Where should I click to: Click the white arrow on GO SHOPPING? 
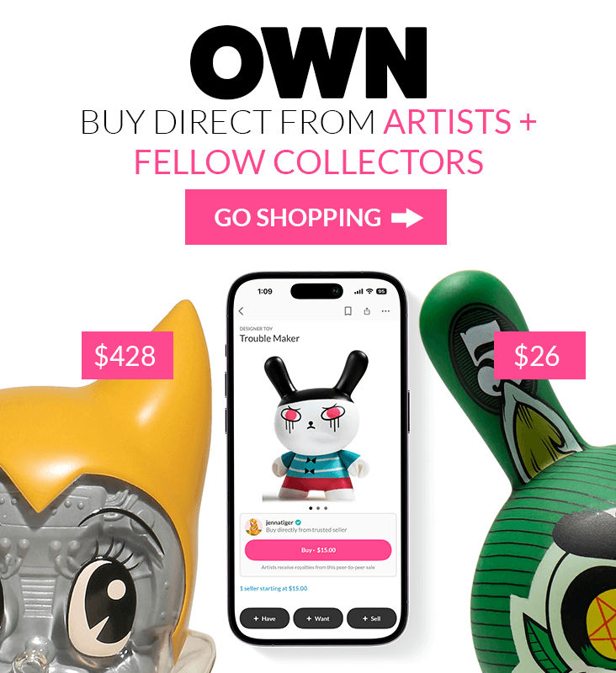point(407,218)
